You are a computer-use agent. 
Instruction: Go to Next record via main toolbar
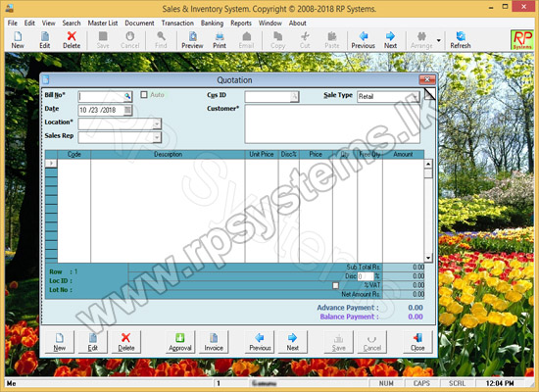[x=390, y=36]
